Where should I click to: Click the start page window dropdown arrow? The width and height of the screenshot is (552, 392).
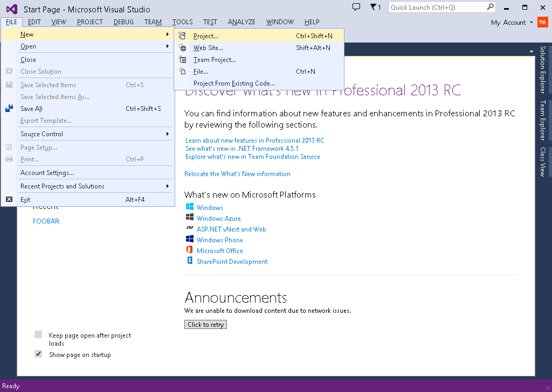point(531,52)
